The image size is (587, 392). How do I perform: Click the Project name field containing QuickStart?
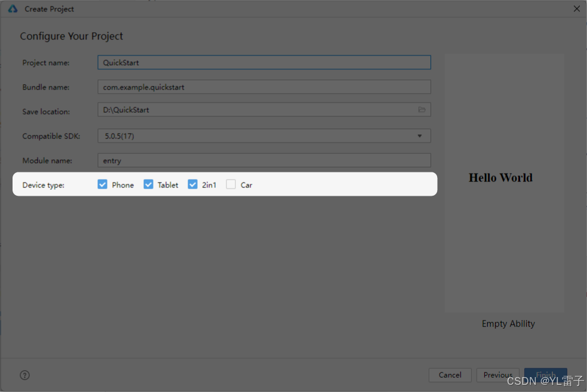click(x=265, y=63)
